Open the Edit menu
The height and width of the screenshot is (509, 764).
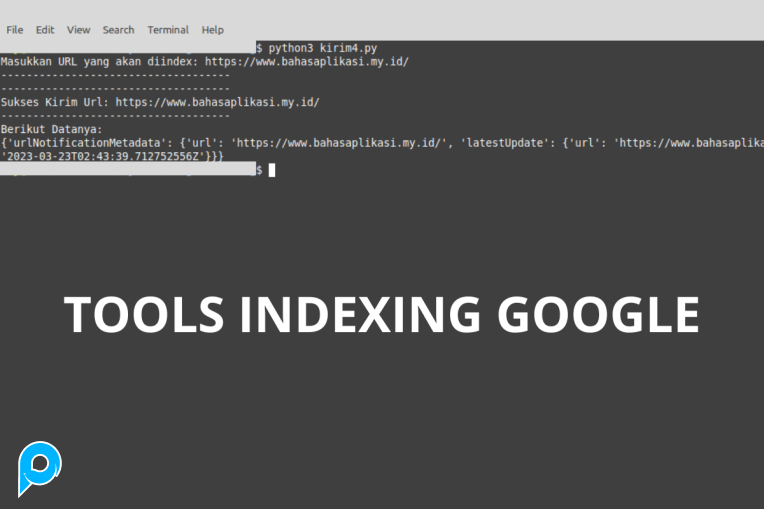[x=45, y=30]
